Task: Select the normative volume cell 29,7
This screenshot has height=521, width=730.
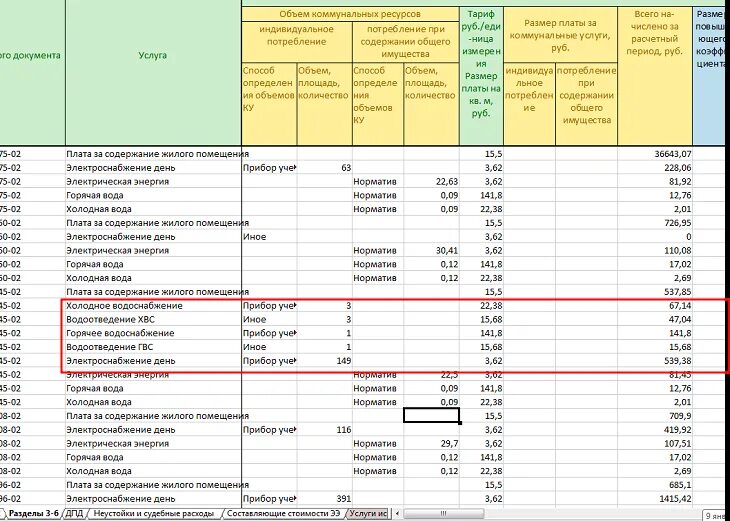Action: pos(431,443)
